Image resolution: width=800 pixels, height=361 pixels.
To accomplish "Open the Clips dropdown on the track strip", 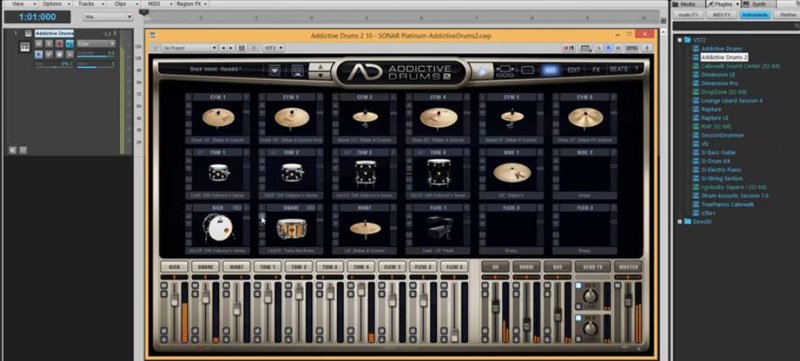I will point(96,43).
